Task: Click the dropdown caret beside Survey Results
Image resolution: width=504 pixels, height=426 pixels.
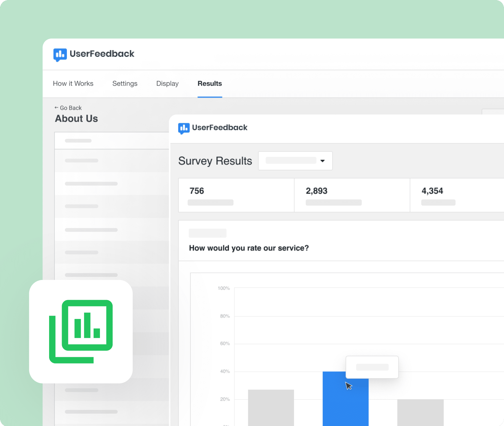Action: click(x=323, y=161)
